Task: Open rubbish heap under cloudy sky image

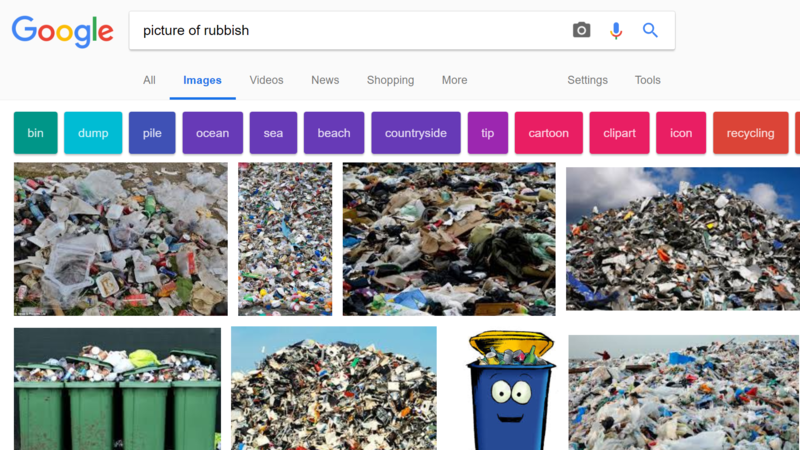Action: point(683,239)
